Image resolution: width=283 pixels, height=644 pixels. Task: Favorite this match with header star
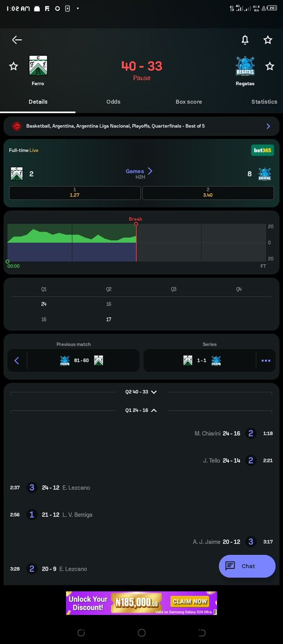click(267, 40)
